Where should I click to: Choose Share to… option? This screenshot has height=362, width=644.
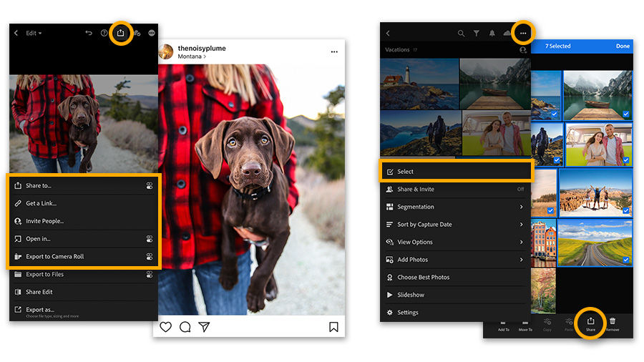(x=84, y=185)
